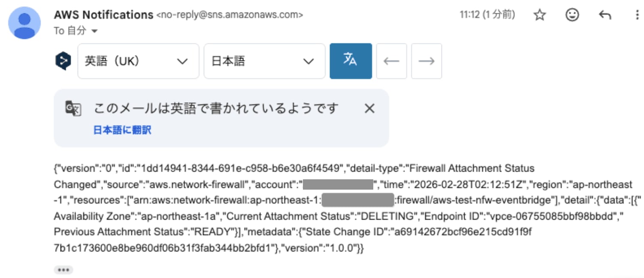644x278 pixels.
Task: Click the right arrow in the translate bar
Action: point(426,60)
